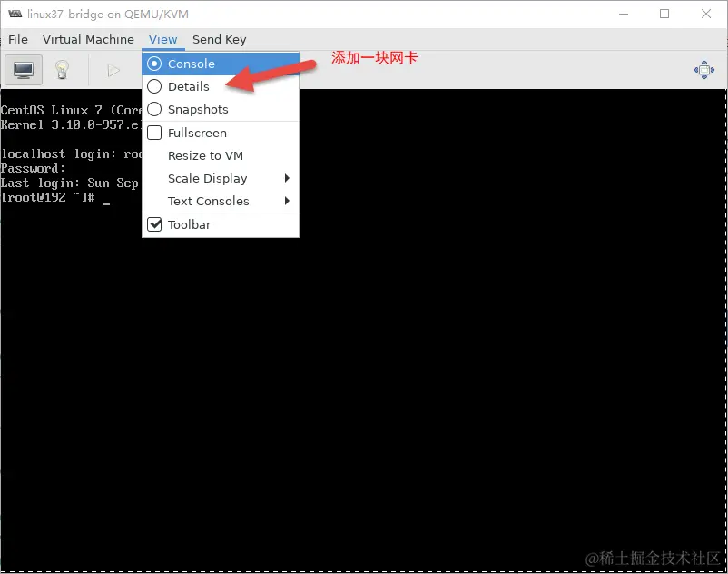Power on VM with play icon
728x574 pixels.
click(x=113, y=71)
